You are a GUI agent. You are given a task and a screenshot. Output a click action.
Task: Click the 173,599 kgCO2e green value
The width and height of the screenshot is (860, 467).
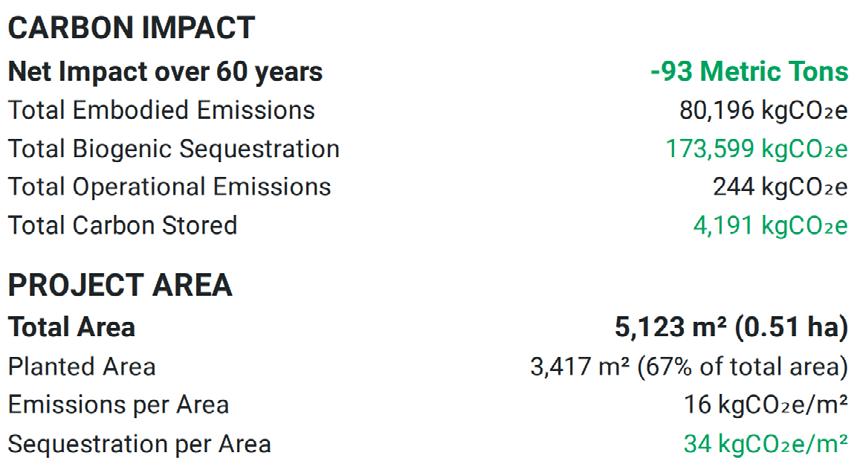click(x=757, y=149)
